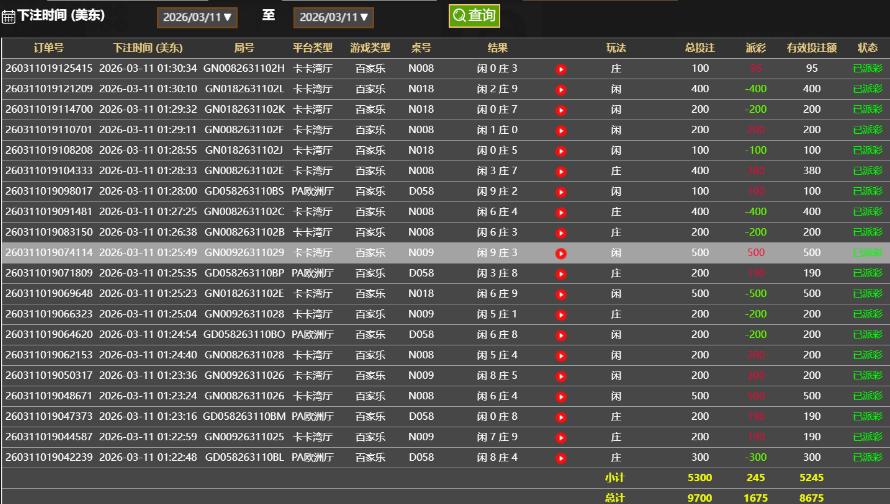The image size is (890, 504).
Task: Click the green 查询 search button
Action: pyautogui.click(x=474, y=16)
